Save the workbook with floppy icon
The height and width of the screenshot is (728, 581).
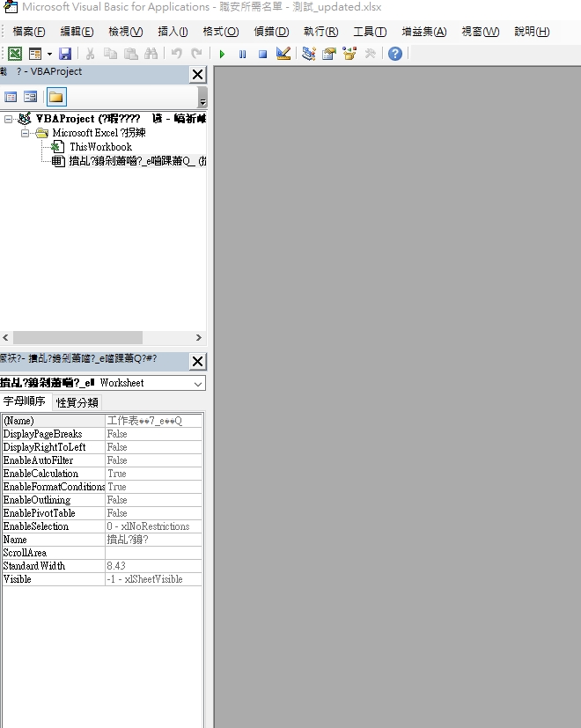65,54
